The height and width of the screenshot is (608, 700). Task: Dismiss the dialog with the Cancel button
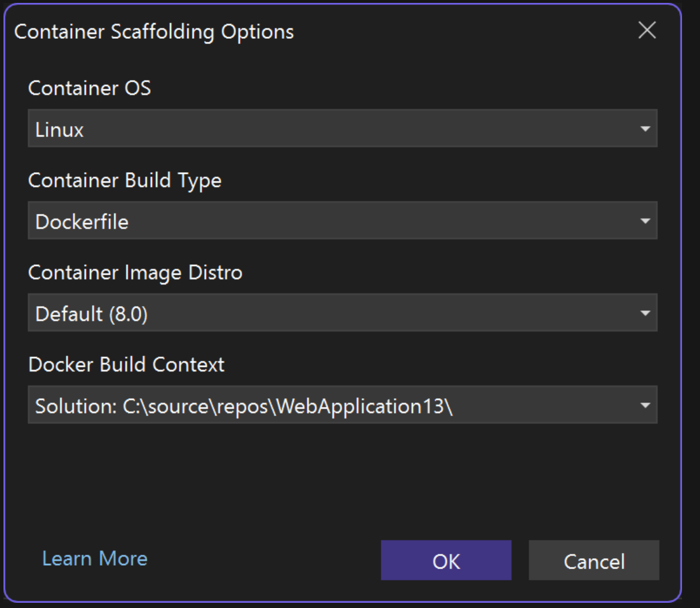coord(594,560)
